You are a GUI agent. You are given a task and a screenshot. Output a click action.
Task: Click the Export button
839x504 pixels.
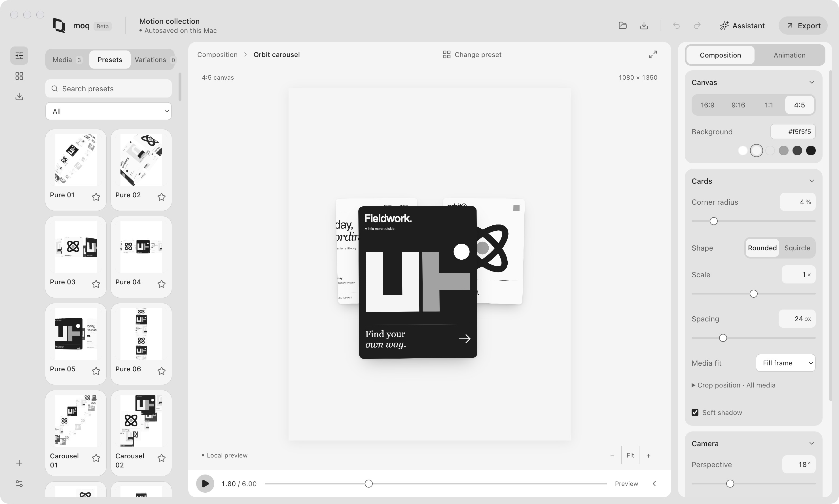(x=803, y=26)
